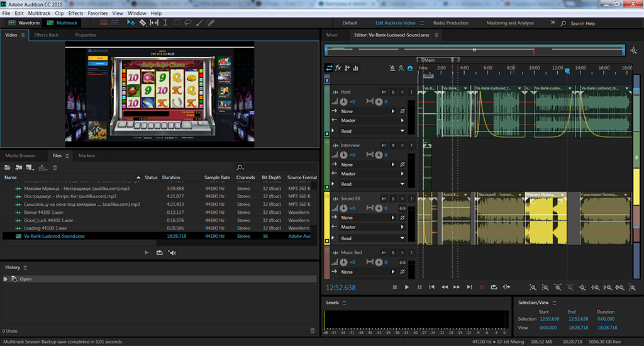Open Host track output Master dropdown
644x346 pixels.
(372, 120)
